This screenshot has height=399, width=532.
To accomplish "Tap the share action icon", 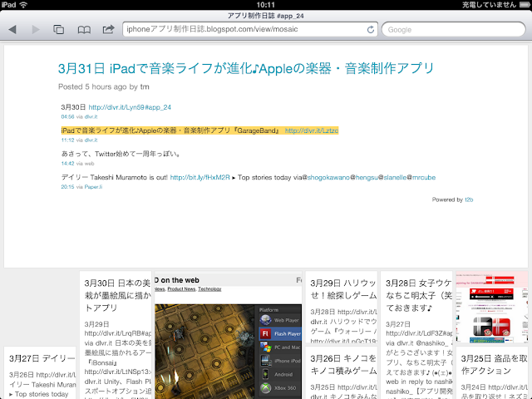I will 108,30.
